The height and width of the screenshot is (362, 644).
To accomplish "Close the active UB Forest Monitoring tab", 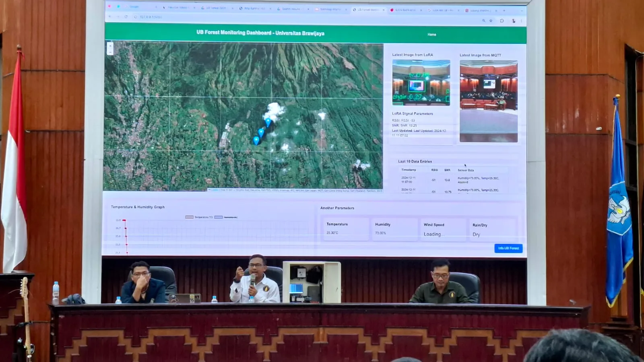I will (383, 10).
